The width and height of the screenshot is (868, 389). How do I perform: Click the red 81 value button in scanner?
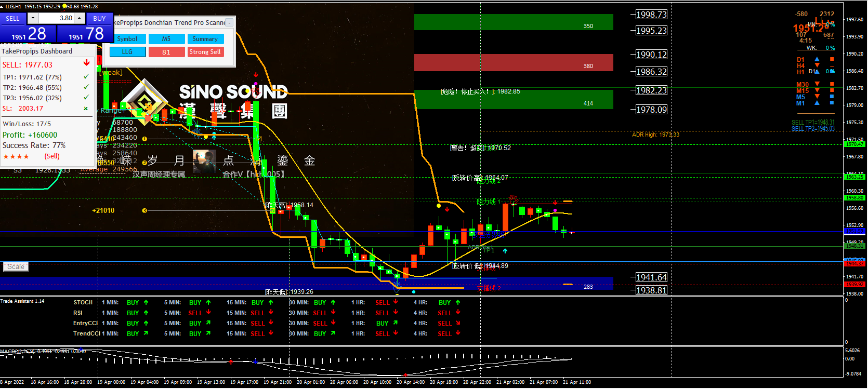166,52
